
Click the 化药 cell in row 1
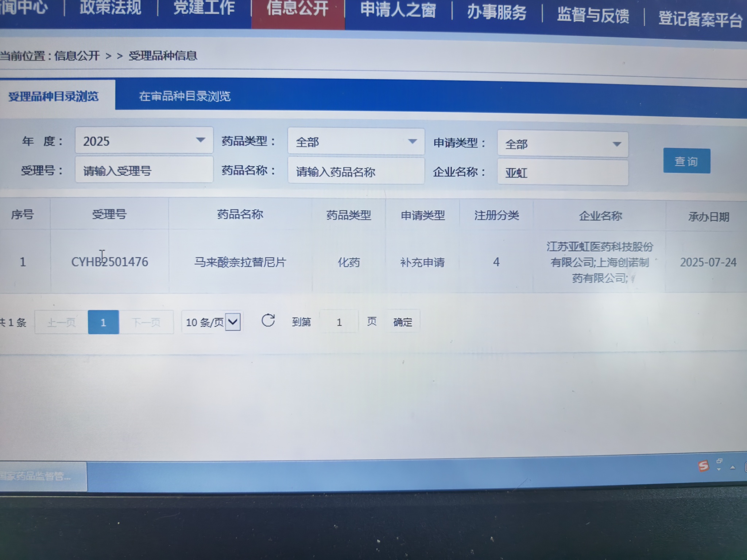(x=349, y=262)
